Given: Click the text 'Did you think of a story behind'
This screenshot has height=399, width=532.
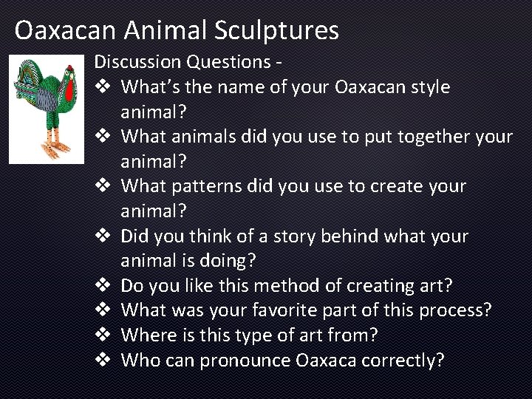Looking at the screenshot, I should 294,235.
